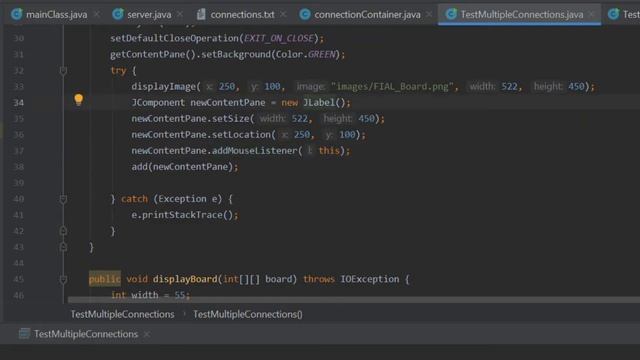
Task: Click the "images/FIAL_Board.png" string
Action: 392,87
